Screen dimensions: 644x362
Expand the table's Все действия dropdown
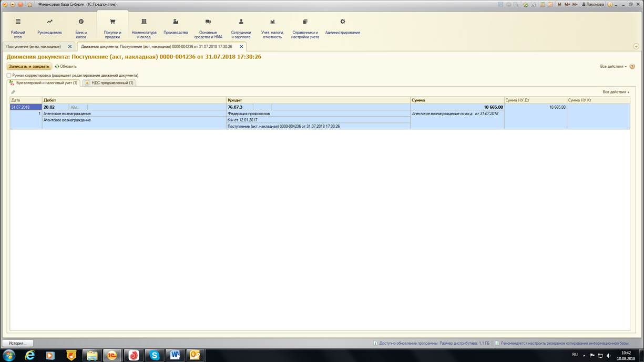pos(616,92)
